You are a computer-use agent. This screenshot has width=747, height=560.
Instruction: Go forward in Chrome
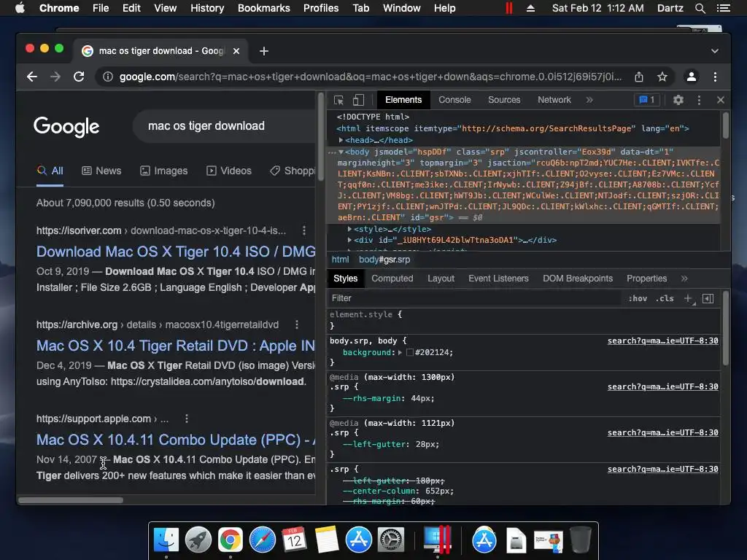click(55, 77)
